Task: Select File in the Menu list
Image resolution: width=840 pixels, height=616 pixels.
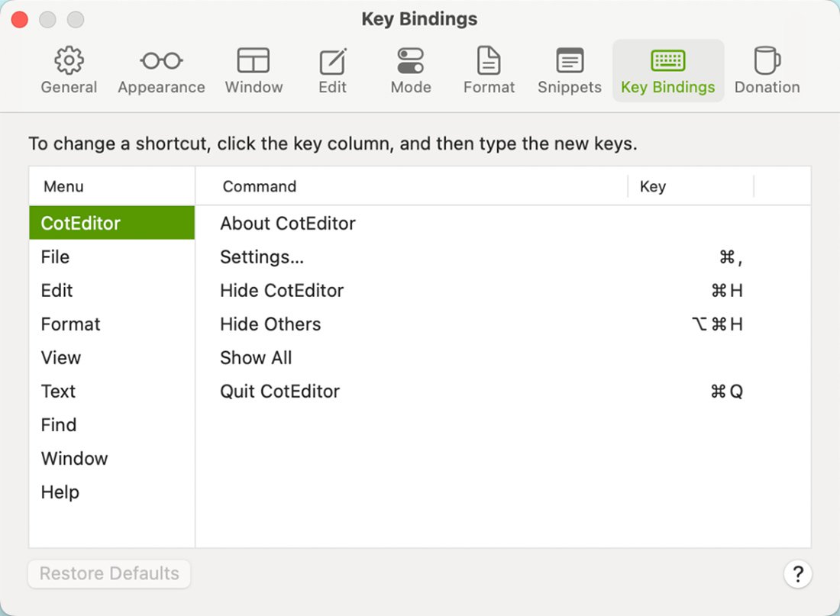Action: (x=56, y=257)
